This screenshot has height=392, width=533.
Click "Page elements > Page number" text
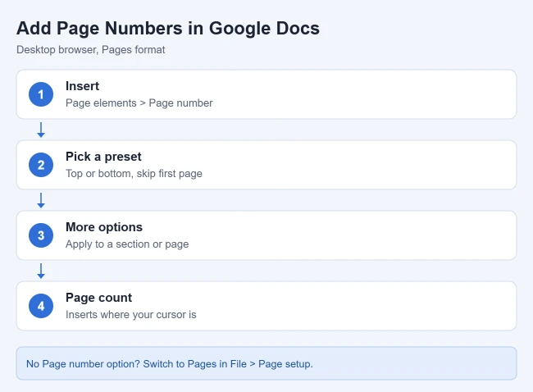tap(139, 103)
